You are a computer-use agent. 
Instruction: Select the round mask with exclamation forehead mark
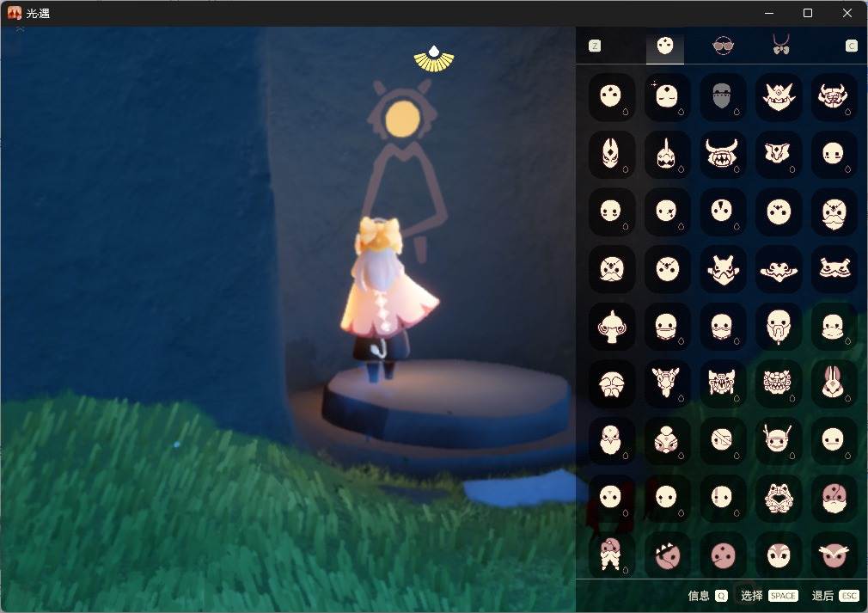tap(722, 211)
